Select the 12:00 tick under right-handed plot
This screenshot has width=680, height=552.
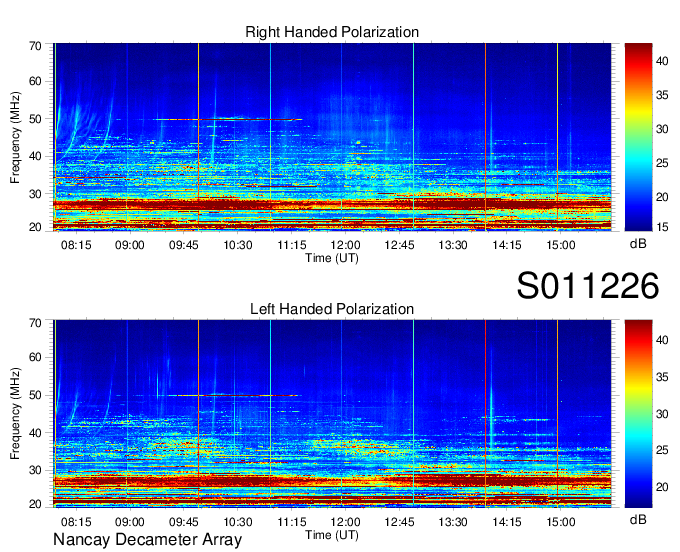point(345,245)
